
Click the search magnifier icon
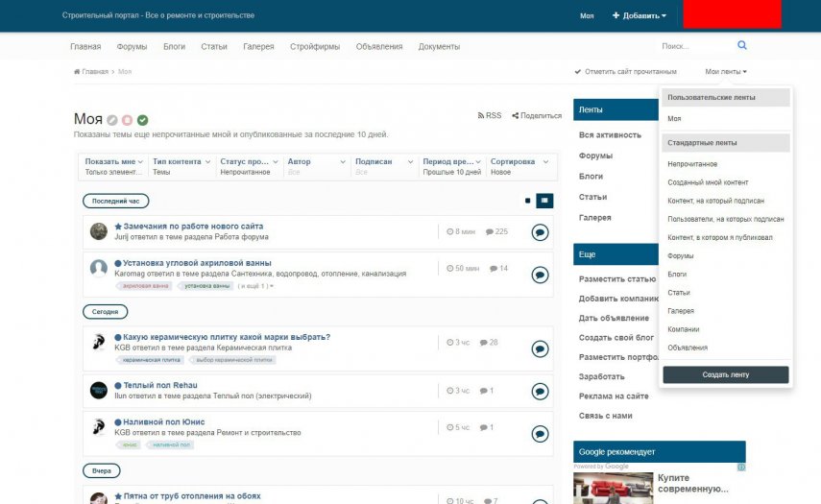[741, 45]
